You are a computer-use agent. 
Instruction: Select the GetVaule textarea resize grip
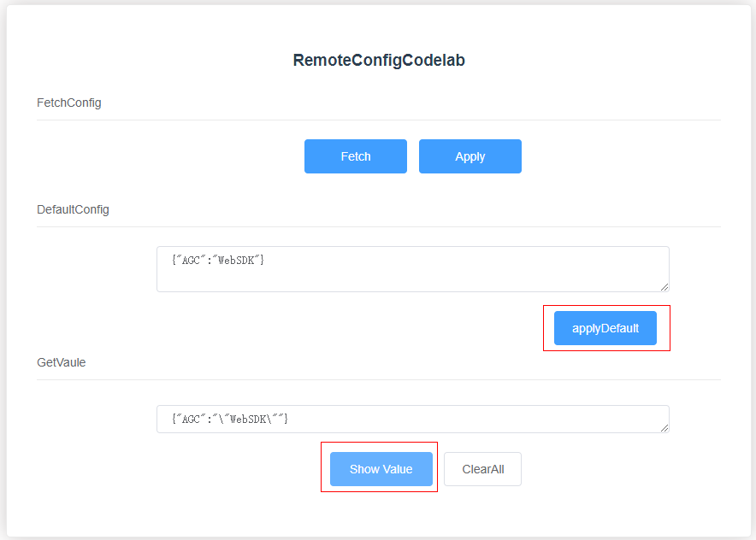pos(664,429)
